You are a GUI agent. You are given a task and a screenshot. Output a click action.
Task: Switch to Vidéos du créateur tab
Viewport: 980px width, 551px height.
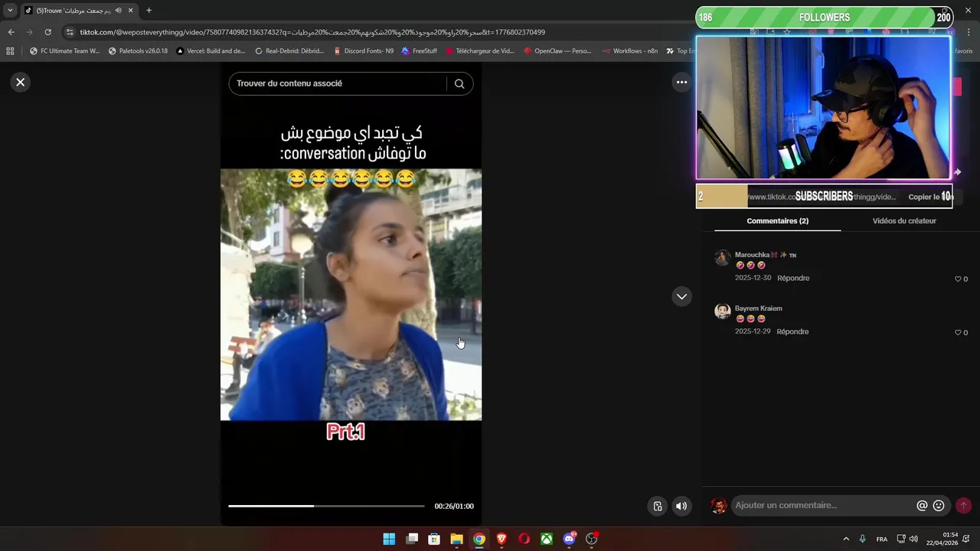[x=904, y=220]
